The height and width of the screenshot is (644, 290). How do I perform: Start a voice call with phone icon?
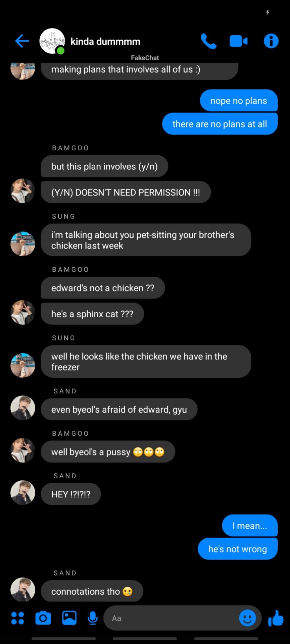[208, 41]
